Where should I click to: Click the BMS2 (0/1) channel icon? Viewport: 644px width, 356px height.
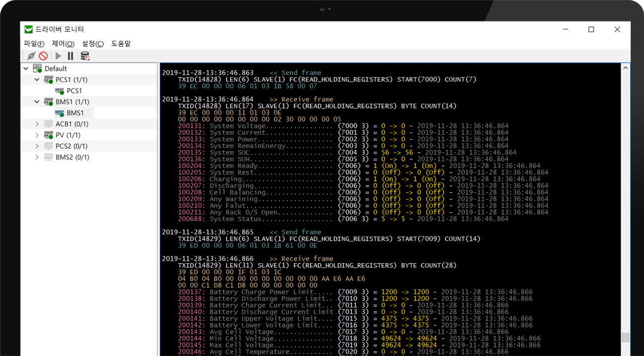tap(49, 157)
